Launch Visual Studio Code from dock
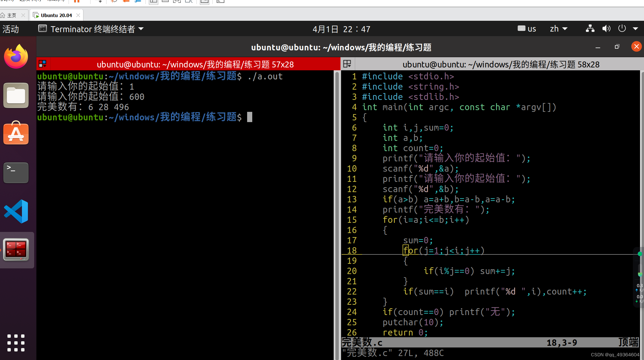Image resolution: width=644 pixels, height=360 pixels. [x=16, y=211]
